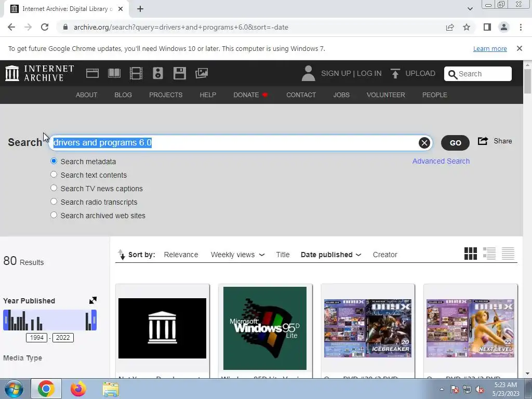
Task: Open a new browser tab
Action: 140,9
